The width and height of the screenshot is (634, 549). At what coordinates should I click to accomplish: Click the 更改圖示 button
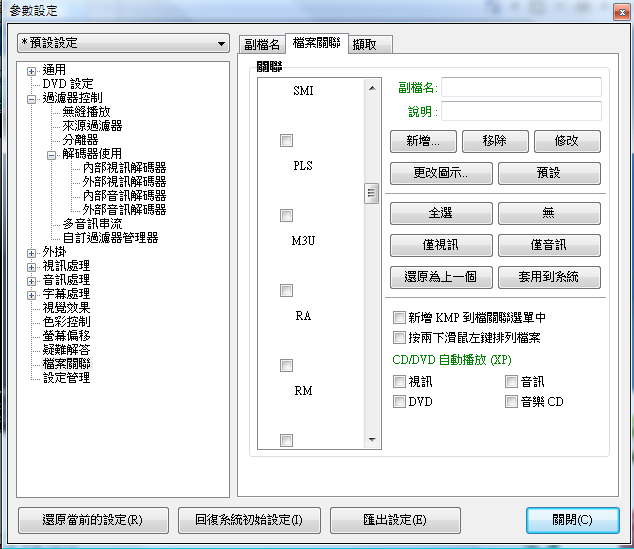click(x=440, y=173)
